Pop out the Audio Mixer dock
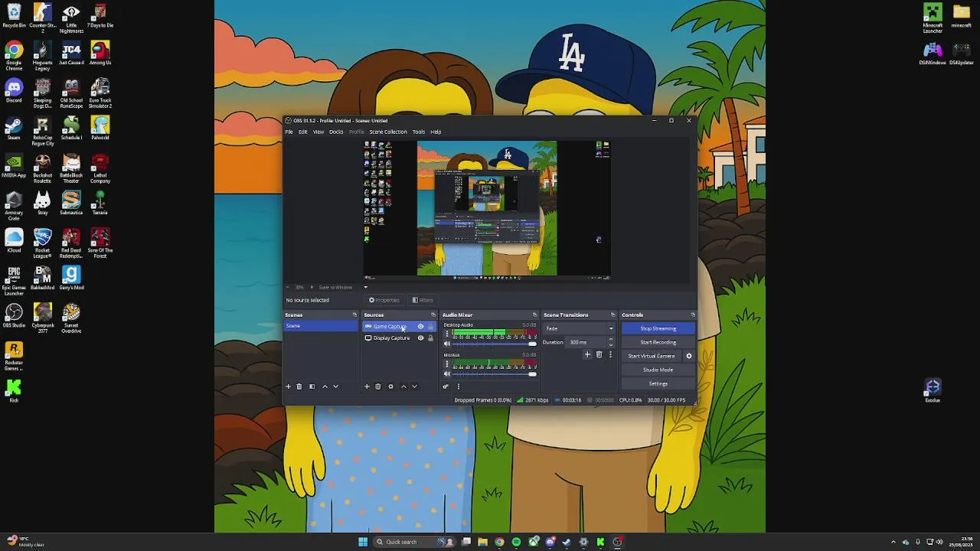Screen dimensions: 980x551 [534, 315]
